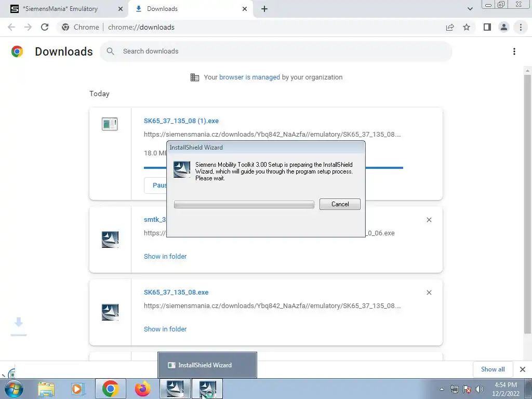Open the Windows Start menu

tap(14, 389)
